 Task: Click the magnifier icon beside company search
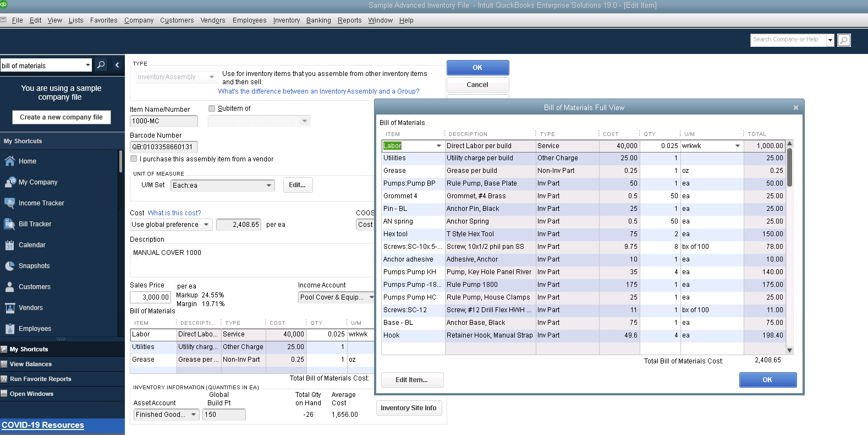click(843, 40)
